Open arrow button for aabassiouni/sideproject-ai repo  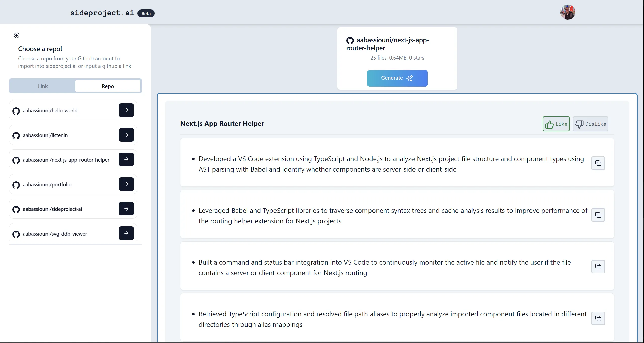tap(126, 209)
